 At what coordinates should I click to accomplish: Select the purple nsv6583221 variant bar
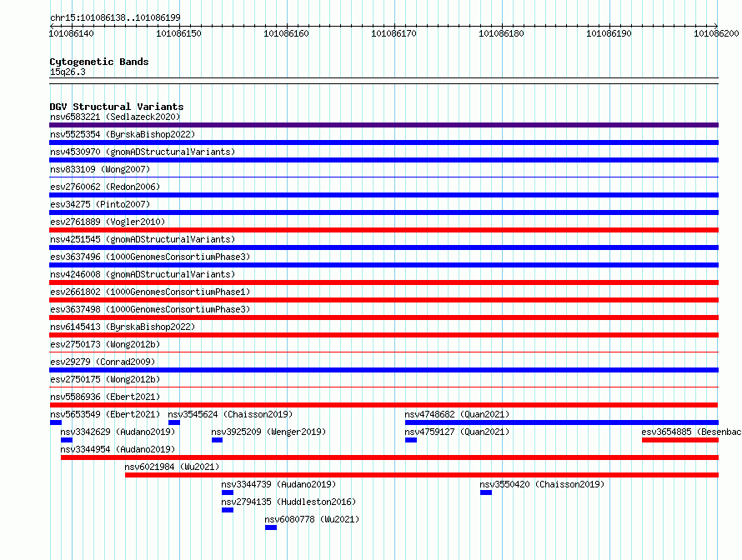point(384,125)
